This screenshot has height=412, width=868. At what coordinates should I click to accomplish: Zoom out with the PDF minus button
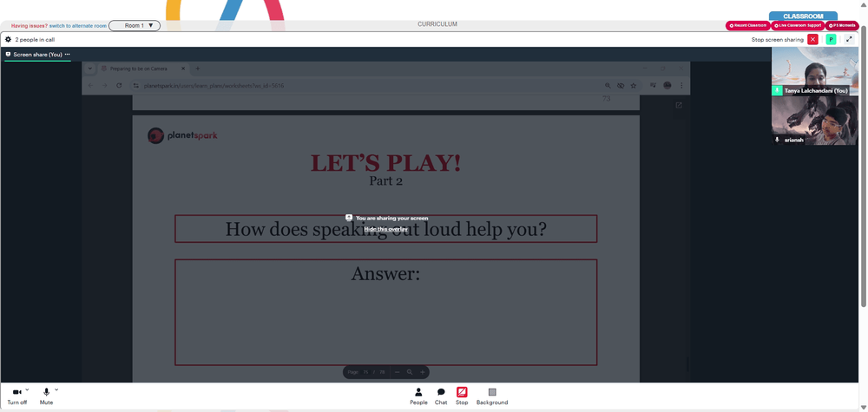397,372
